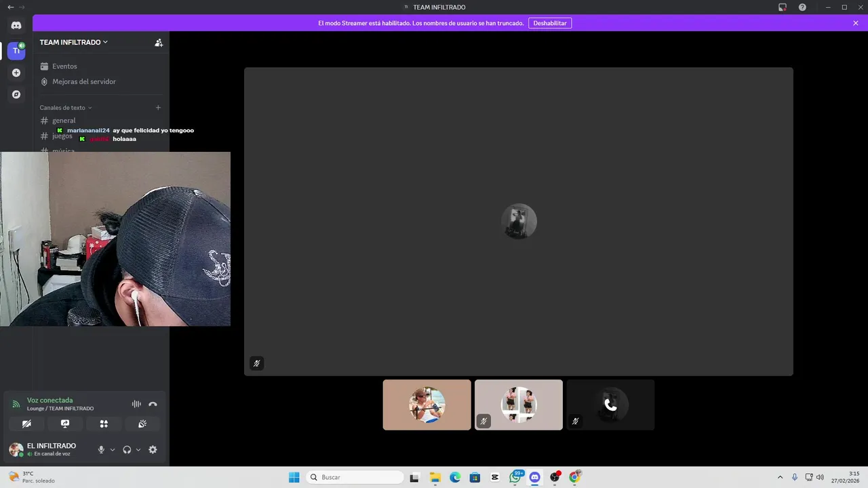The height and width of the screenshot is (488, 868).
Task: Open Voz conectada connection details
Action: (x=50, y=400)
